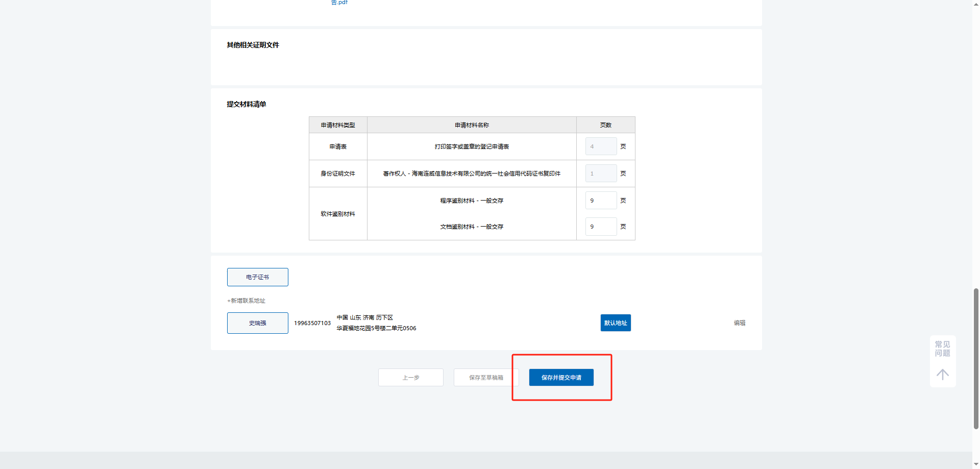Click the 保存至草稿箱 button
Screen dimensions: 980x469
pyautogui.click(x=486, y=378)
